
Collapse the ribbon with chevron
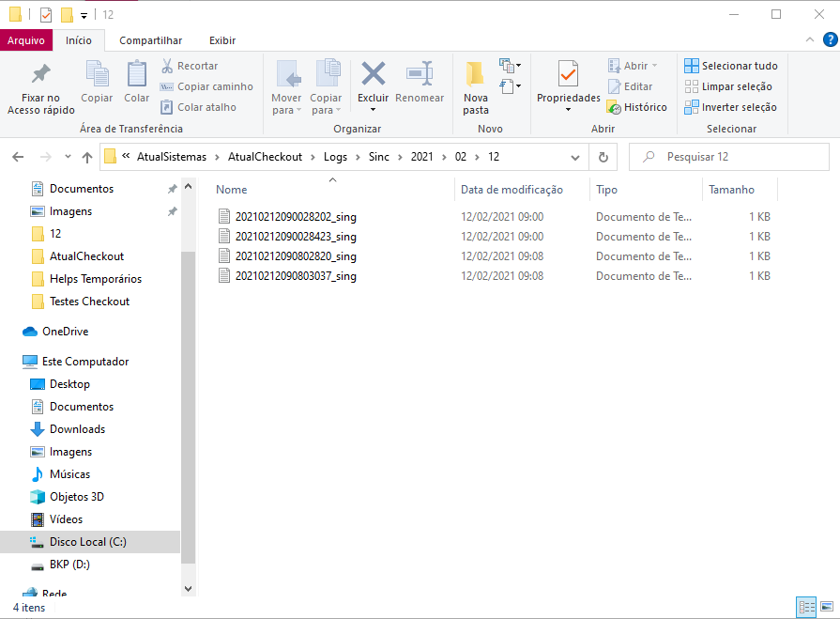click(809, 39)
